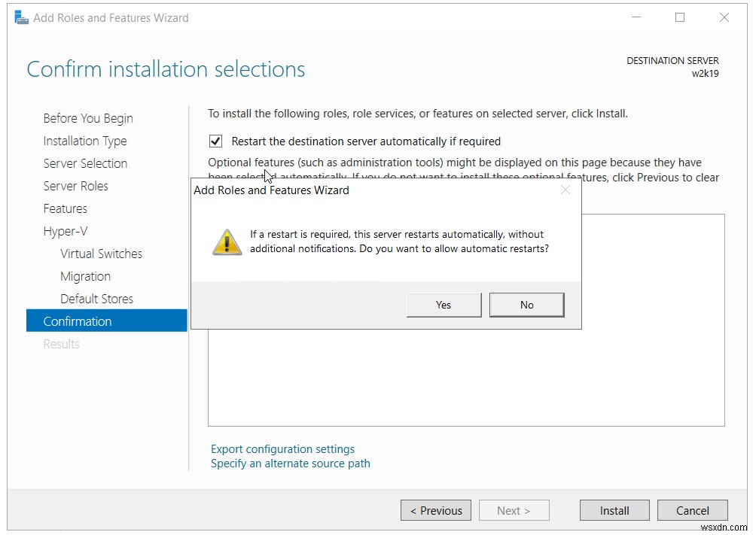
Task: Click the warning triangle icon in dialog
Action: (227, 242)
